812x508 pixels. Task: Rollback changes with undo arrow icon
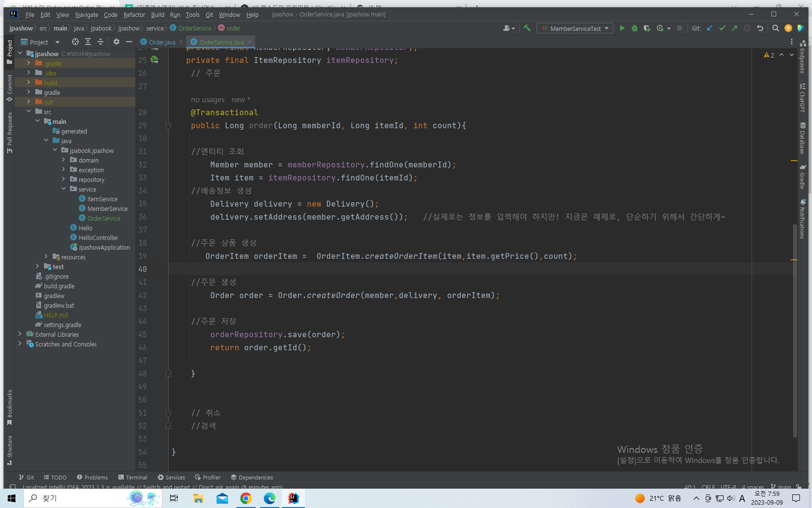pyautogui.click(x=760, y=29)
